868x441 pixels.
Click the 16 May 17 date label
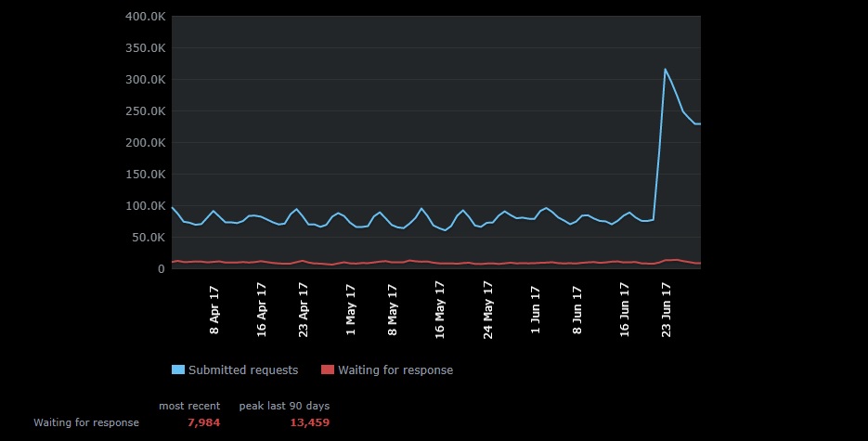tap(439, 310)
